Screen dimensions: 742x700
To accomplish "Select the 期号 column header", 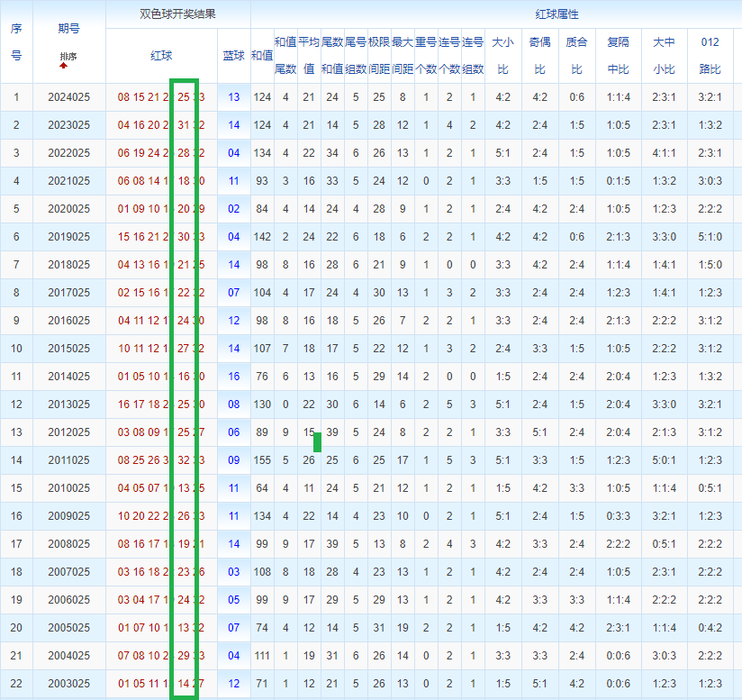I will click(68, 29).
